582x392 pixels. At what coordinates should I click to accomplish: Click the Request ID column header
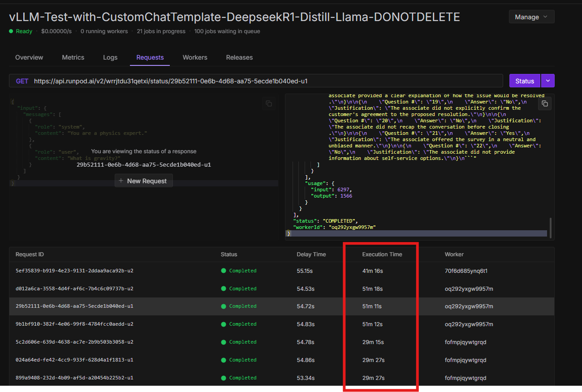pos(30,254)
